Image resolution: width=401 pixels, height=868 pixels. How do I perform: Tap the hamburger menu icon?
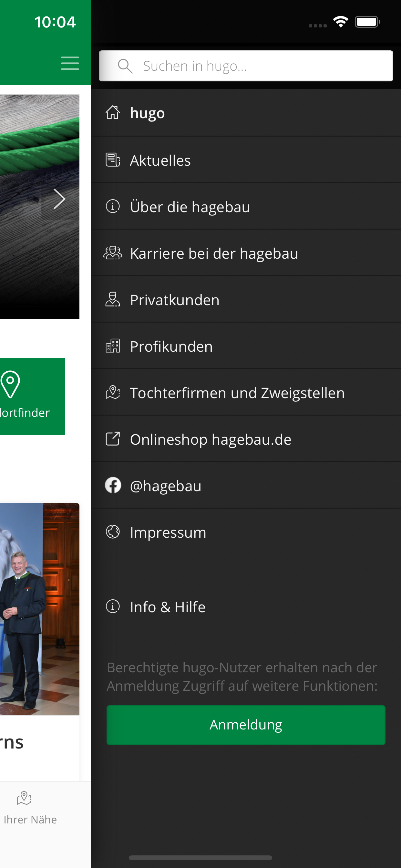[70, 63]
